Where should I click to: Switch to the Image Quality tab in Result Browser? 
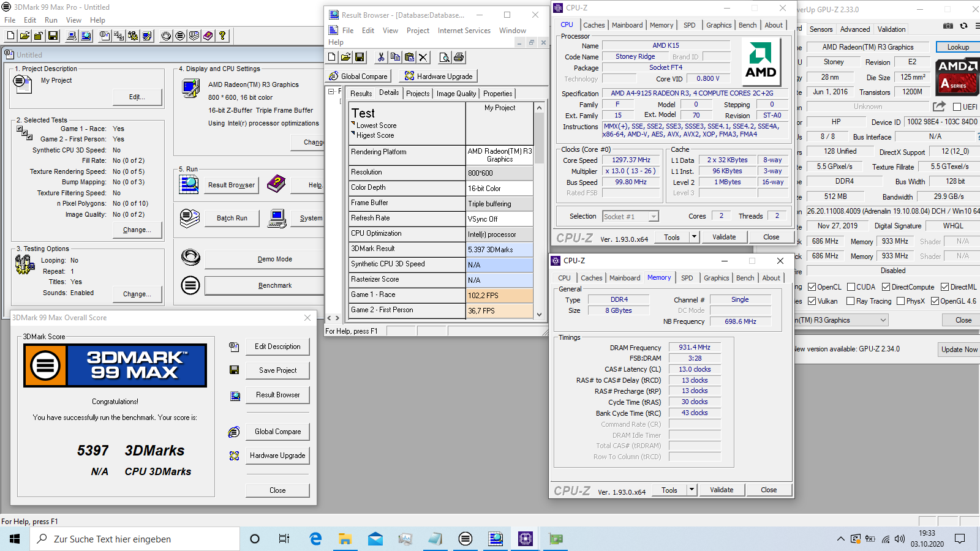[456, 94]
